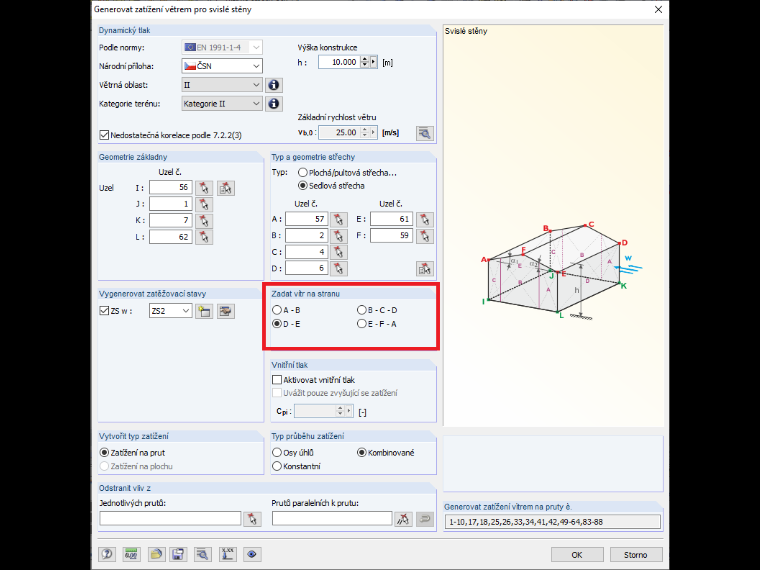760x570 pixels.
Task: Click the structure height h value field
Action: [339, 62]
